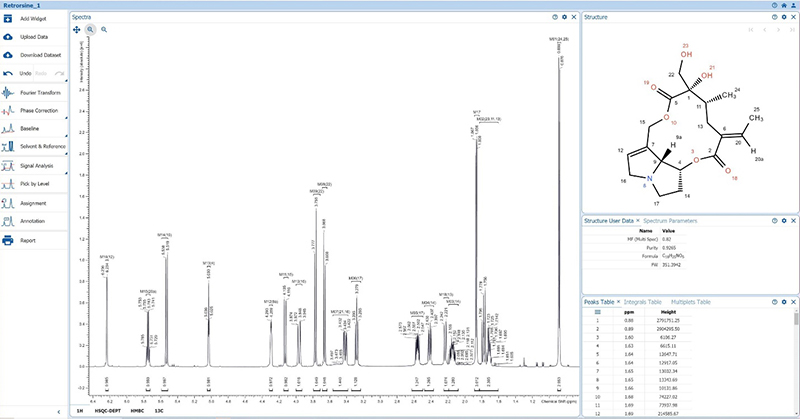Click the pan/move tool in Spectra
Image resolution: width=800 pixels, height=419 pixels.
(x=77, y=30)
